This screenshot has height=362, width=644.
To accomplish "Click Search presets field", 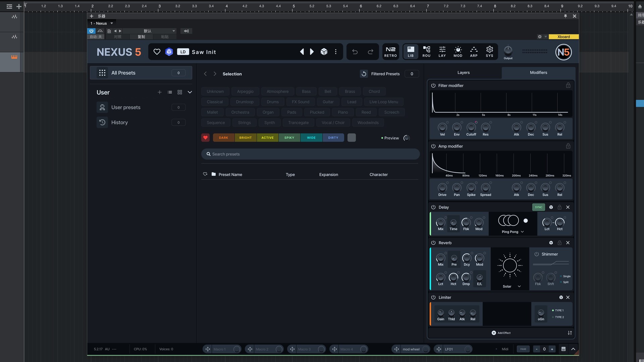I will [x=310, y=154].
